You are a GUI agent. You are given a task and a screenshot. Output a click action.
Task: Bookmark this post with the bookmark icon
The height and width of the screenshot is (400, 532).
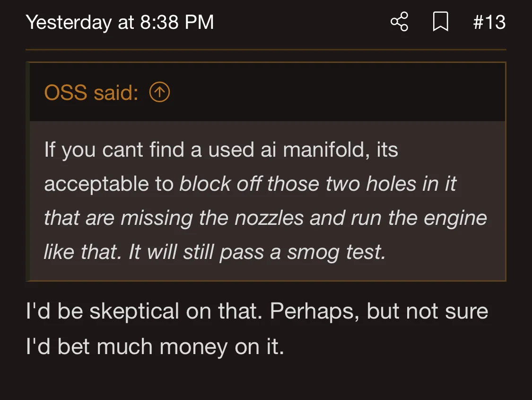tap(440, 22)
